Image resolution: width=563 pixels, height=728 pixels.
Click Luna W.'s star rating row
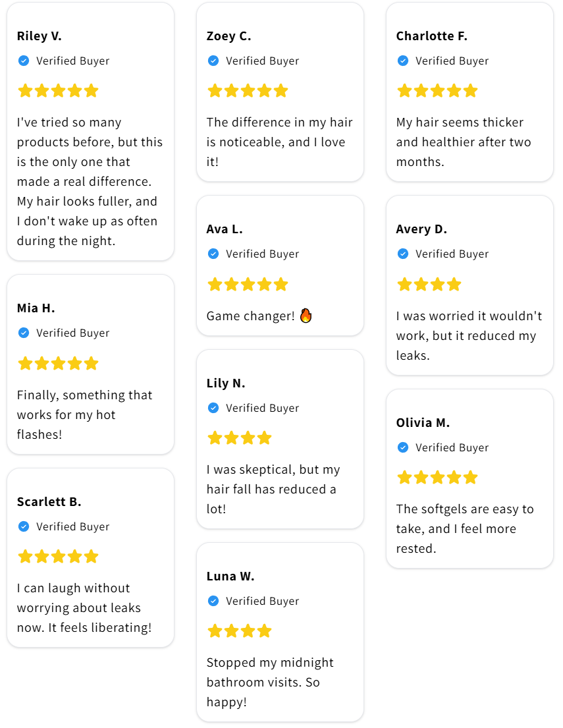tap(240, 631)
